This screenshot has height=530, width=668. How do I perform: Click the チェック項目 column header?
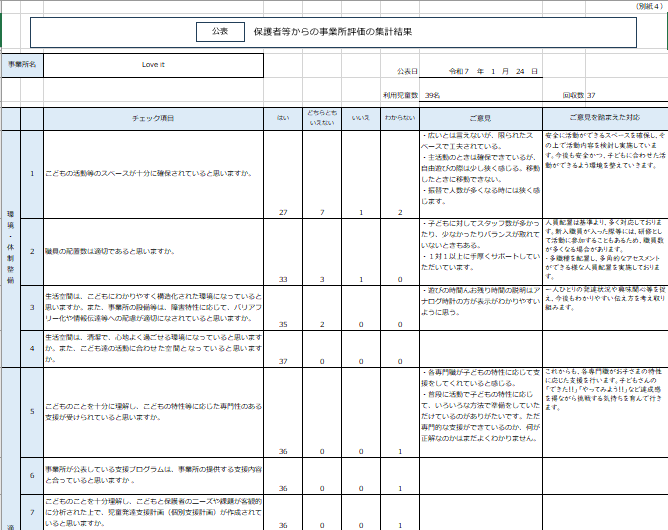pos(153,118)
